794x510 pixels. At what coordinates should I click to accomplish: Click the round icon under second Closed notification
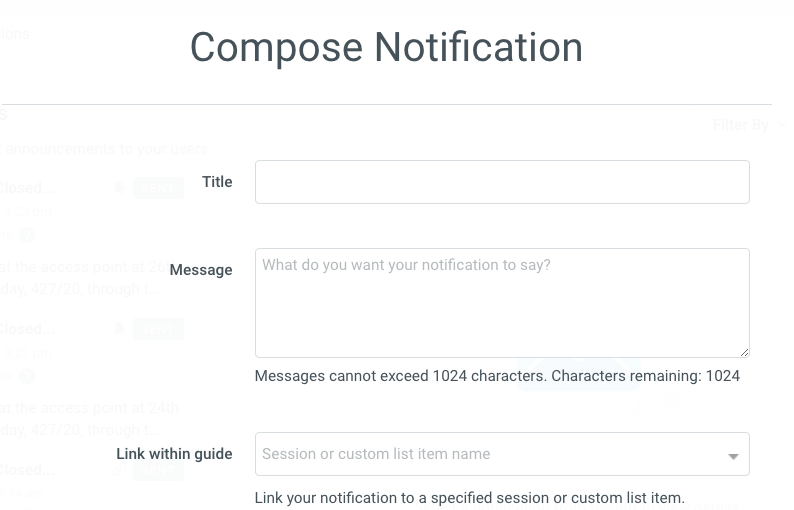(x=27, y=376)
